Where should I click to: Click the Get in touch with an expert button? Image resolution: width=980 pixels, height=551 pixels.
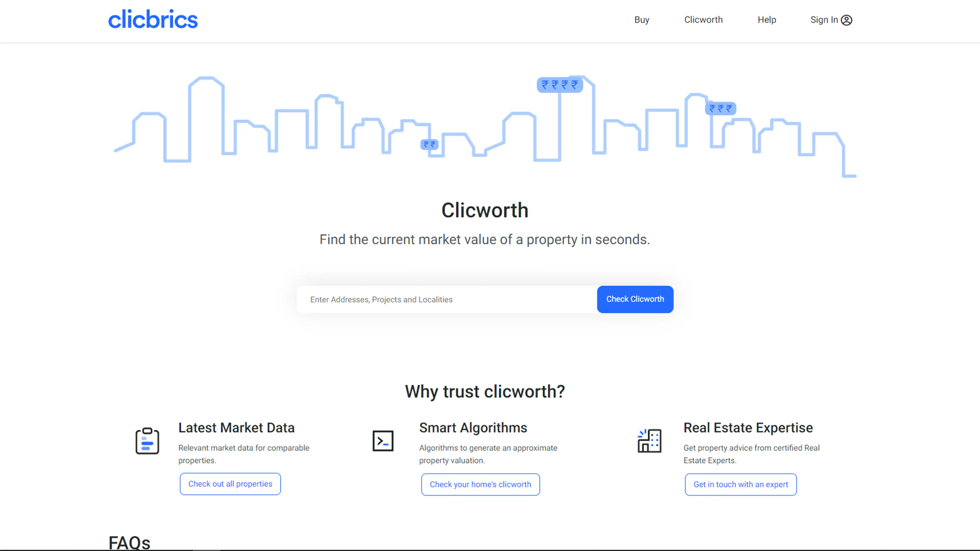pos(740,484)
